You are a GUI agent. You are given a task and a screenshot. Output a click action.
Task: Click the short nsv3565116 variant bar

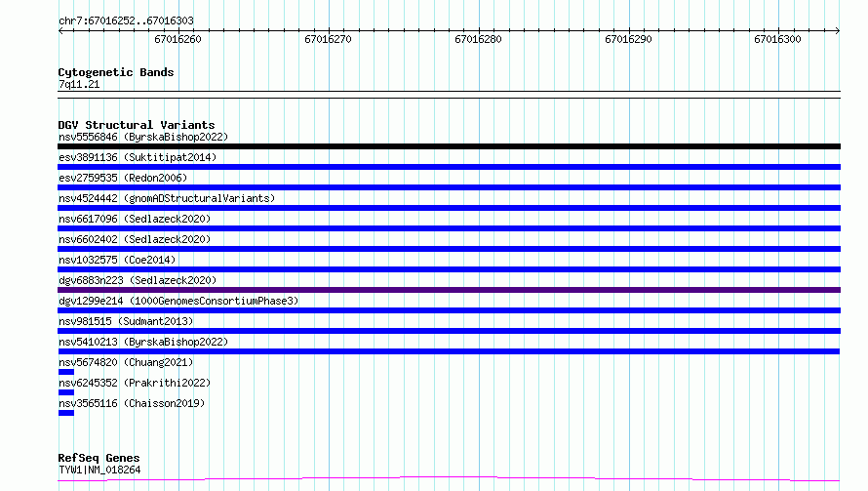coord(66,413)
